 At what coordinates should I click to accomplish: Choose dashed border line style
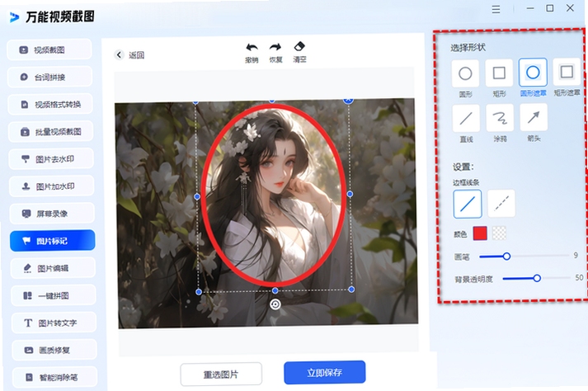501,204
